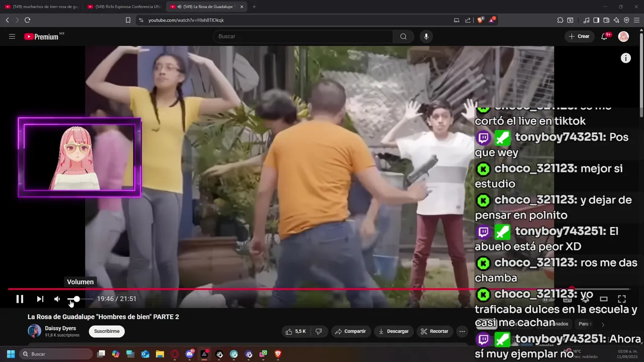Switch to the muchachos de bien tab
Screen dimensions: 644x362
pyautogui.click(x=42, y=7)
